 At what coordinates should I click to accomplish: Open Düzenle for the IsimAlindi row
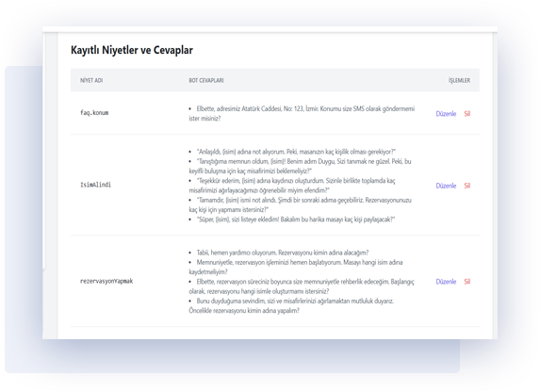(x=446, y=186)
